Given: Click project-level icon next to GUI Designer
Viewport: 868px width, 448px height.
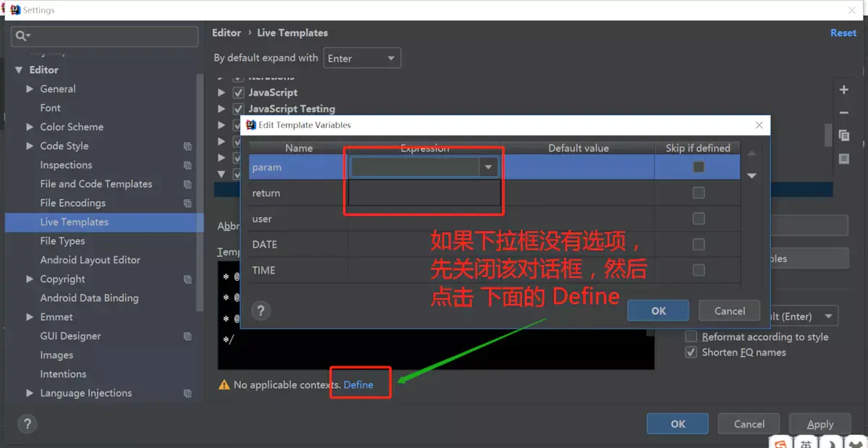Looking at the screenshot, I should pyautogui.click(x=187, y=337).
